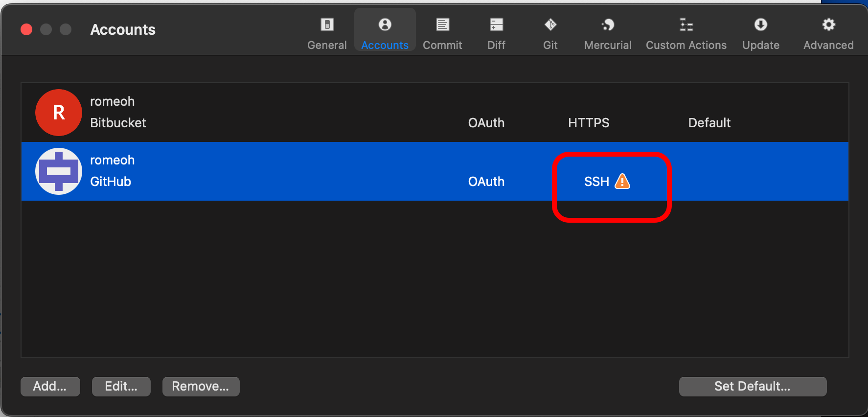The height and width of the screenshot is (417, 868).
Task: Switch to the General tab label
Action: coord(327,45)
